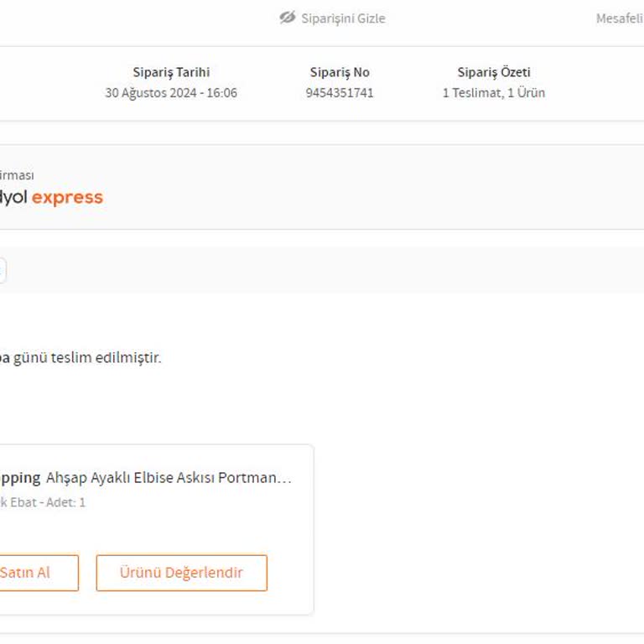The image size is (644, 644).
Task: Click the dark 'dyol' part of the logo
Action: [x=14, y=198]
